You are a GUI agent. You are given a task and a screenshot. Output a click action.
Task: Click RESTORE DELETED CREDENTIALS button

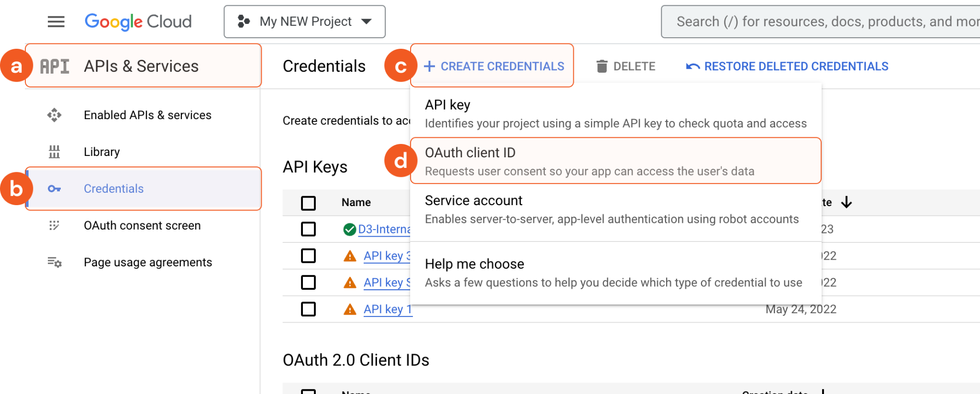point(787,66)
